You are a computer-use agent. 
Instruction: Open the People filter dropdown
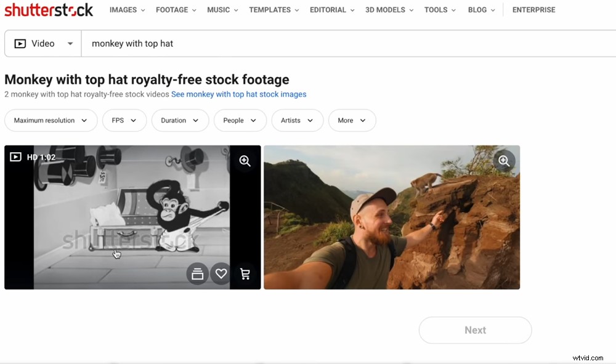(240, 120)
